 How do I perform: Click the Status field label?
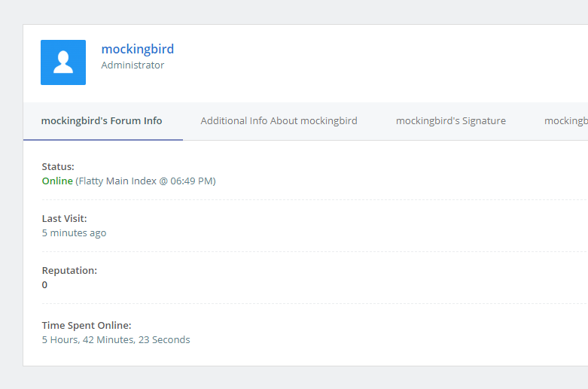(x=58, y=166)
